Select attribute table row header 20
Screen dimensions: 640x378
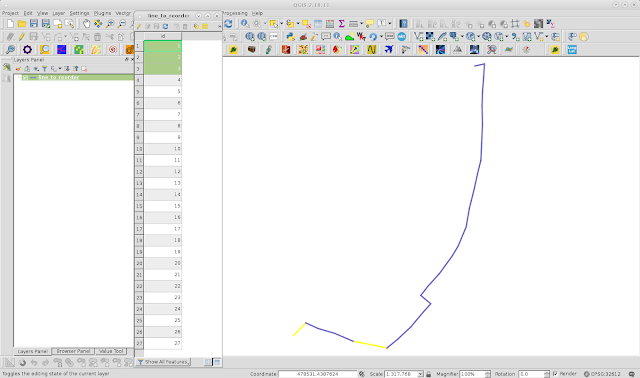tap(139, 263)
